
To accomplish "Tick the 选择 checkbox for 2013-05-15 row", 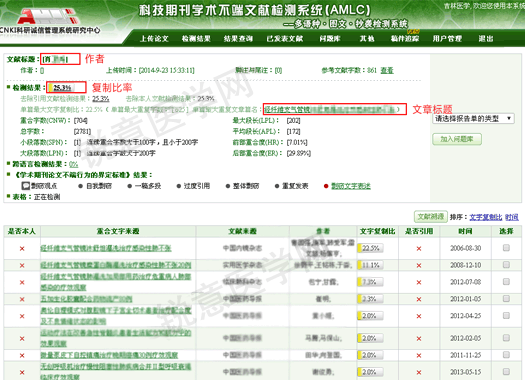I will [506, 371].
